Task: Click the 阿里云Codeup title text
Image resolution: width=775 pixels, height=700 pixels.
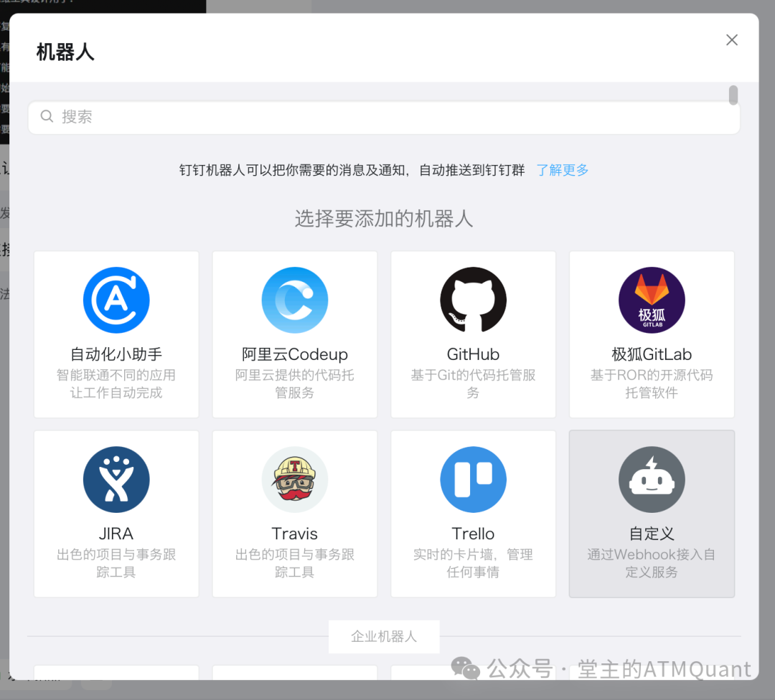Action: click(295, 354)
